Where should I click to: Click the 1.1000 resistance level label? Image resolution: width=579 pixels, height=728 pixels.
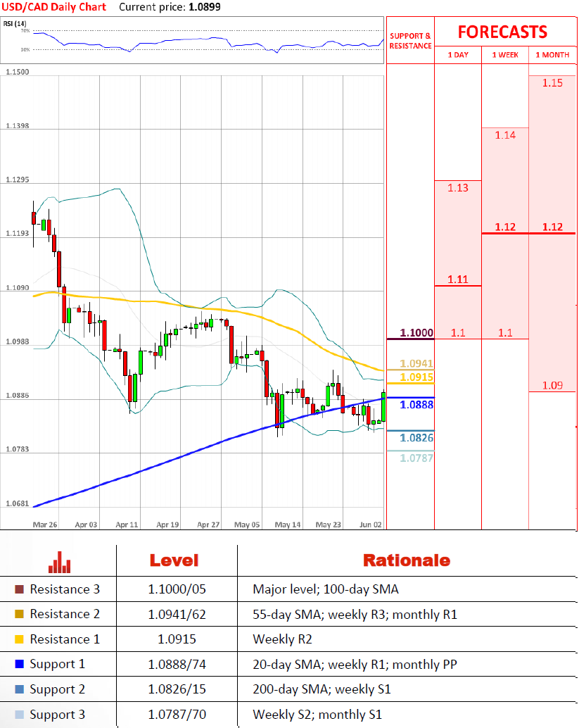[x=416, y=332]
